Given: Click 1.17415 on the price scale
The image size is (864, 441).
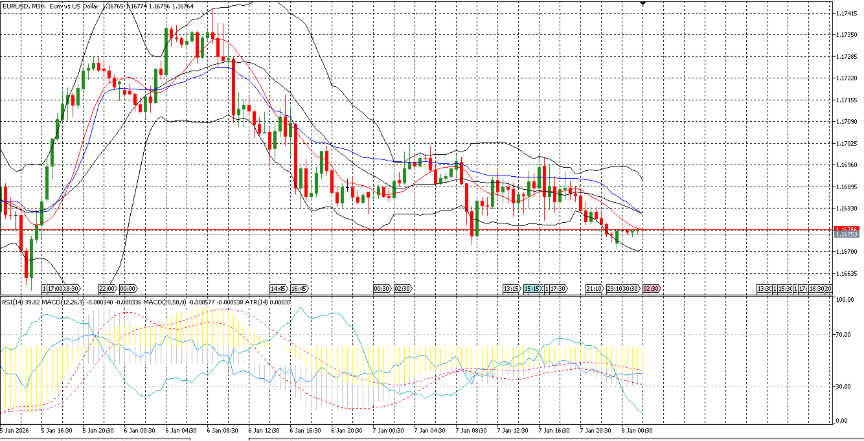Looking at the screenshot, I should pos(846,12).
